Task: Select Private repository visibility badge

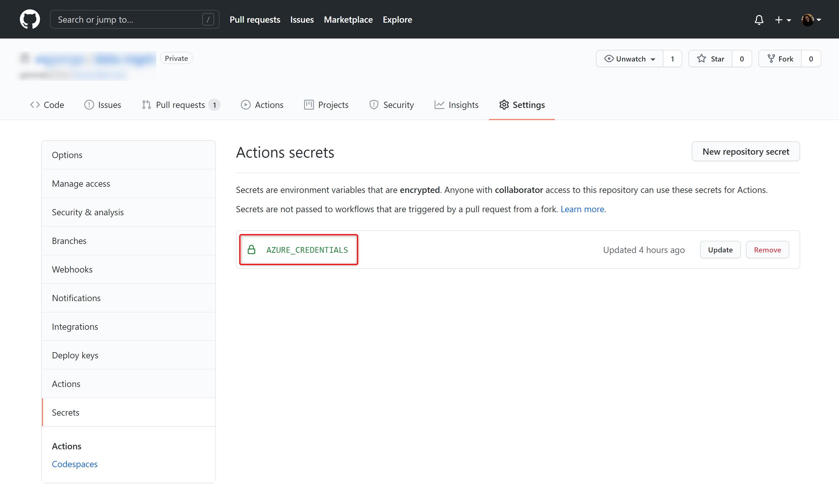Action: pos(177,58)
